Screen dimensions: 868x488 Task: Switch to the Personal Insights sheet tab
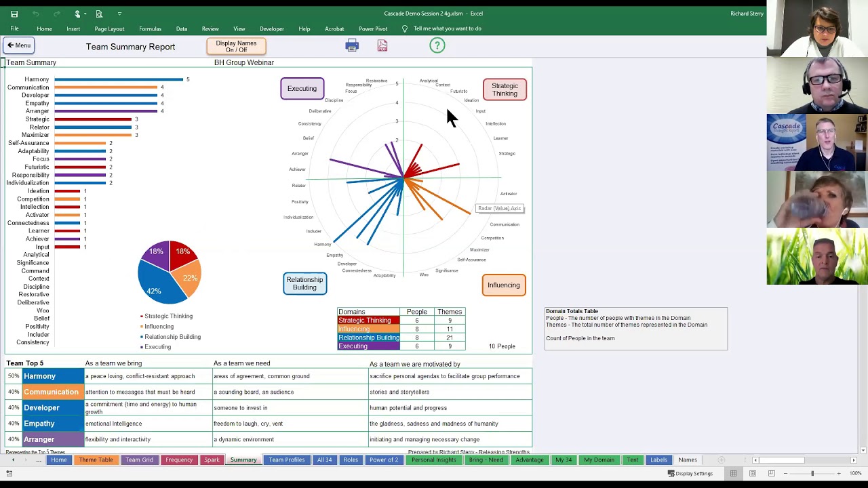pos(433,460)
